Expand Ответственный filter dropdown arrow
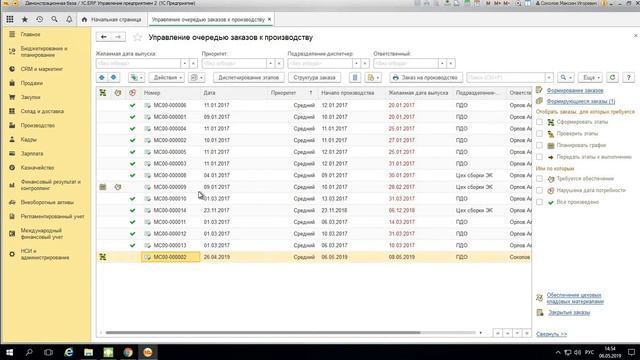This screenshot has height=360, width=640. (x=442, y=64)
